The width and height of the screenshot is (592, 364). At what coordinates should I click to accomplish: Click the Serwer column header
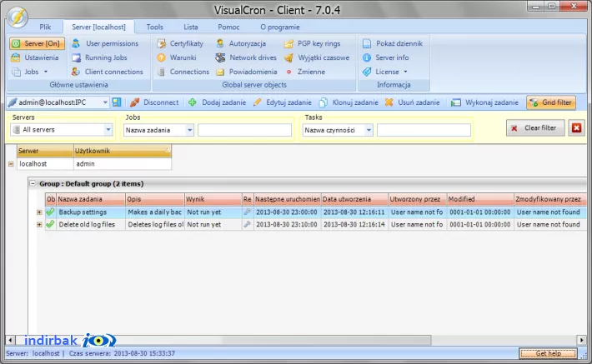pos(45,151)
